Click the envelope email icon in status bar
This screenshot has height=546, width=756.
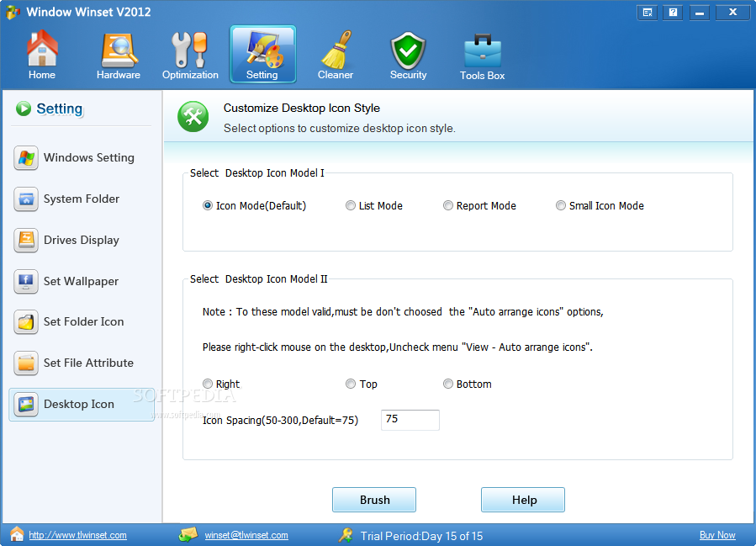[x=188, y=534]
